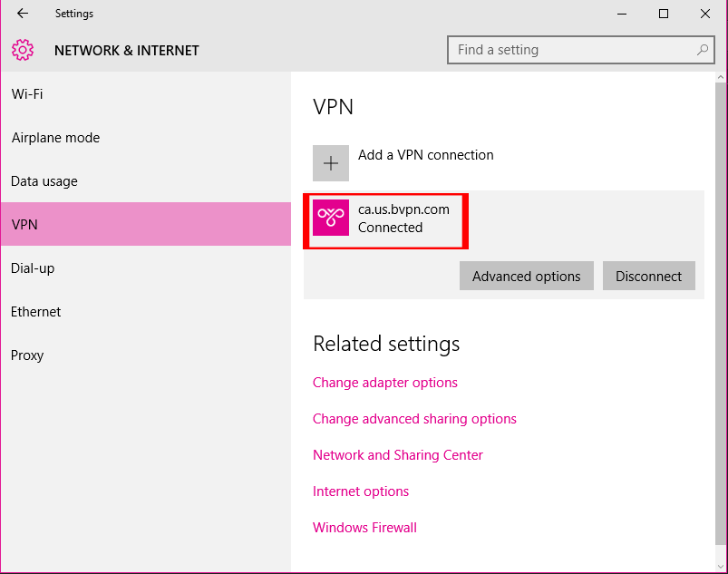The width and height of the screenshot is (728, 574).
Task: Open the Dial-up section
Action: pos(32,268)
